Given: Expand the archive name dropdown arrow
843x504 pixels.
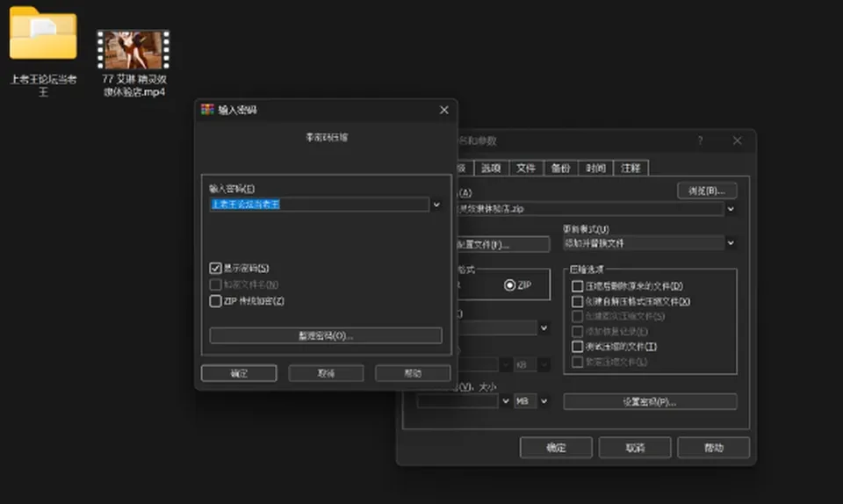Looking at the screenshot, I should [731, 208].
